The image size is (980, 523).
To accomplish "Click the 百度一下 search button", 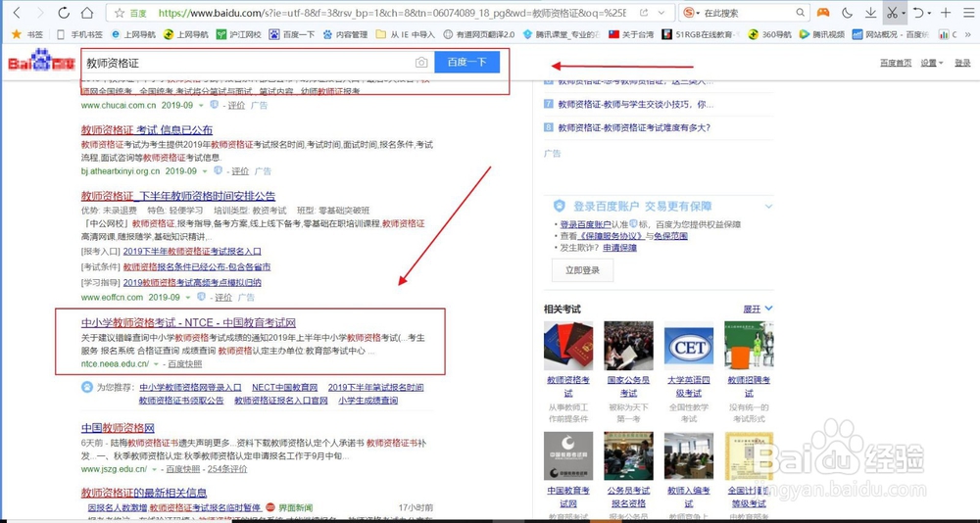I will tap(466, 63).
